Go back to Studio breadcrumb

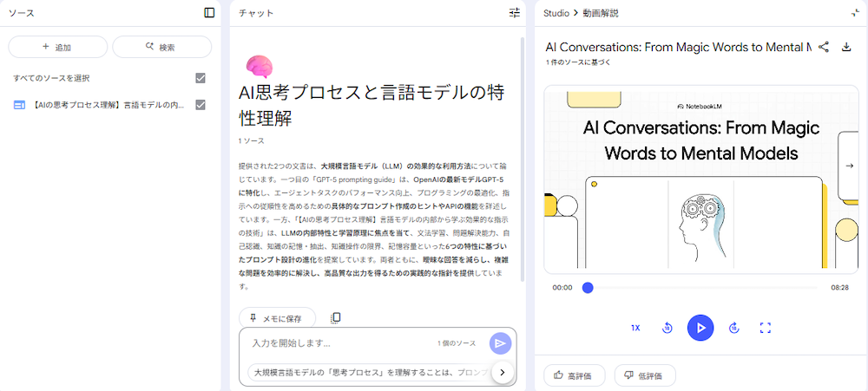point(556,13)
